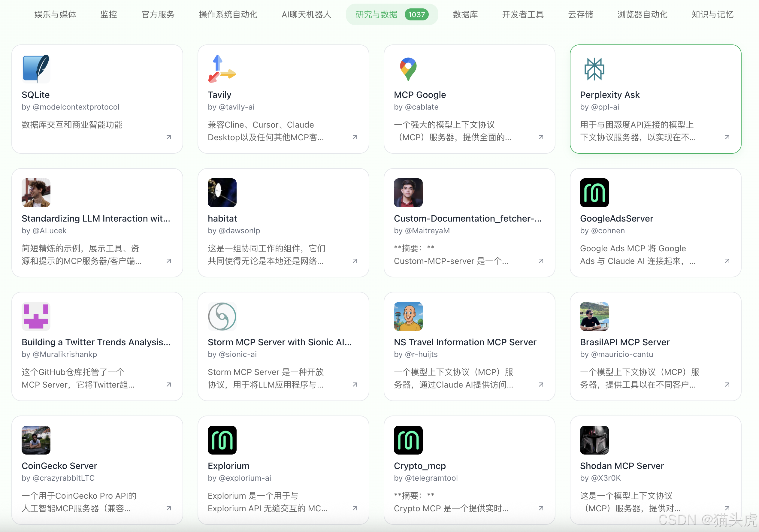Viewport: 759px width, 532px height.
Task: Open external link arrow on GoogleAdsServer card
Action: click(x=727, y=261)
